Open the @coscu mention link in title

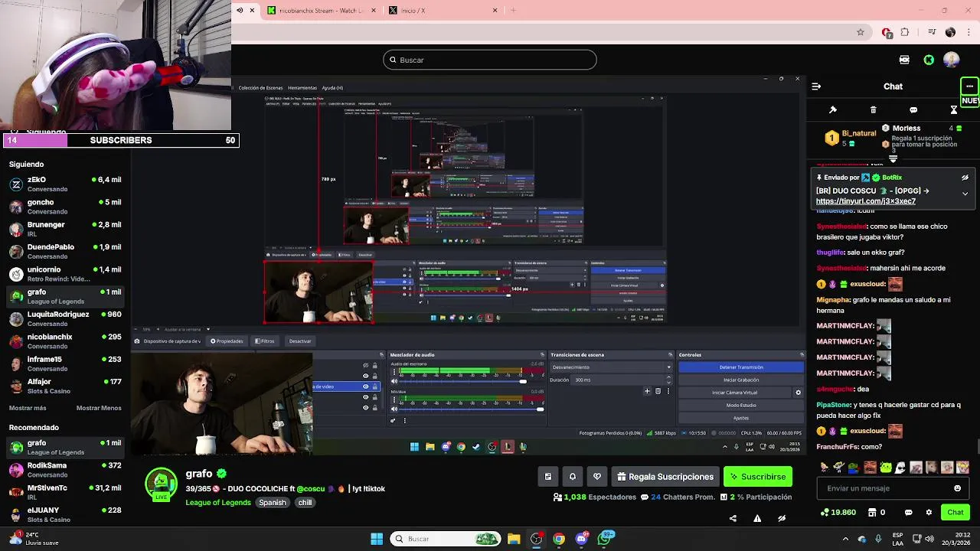[311, 488]
